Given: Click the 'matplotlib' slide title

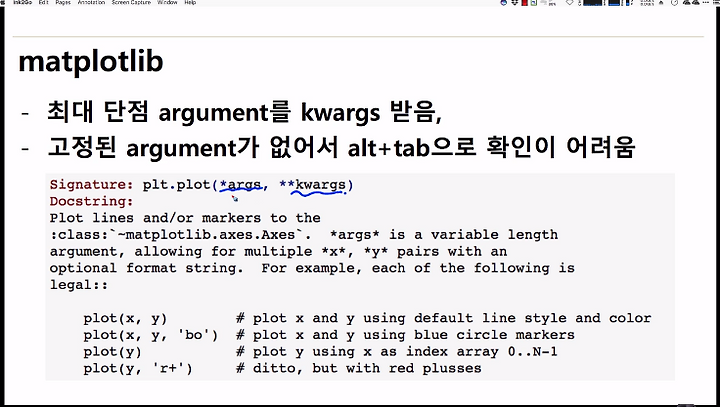Looking at the screenshot, I should tap(91, 62).
